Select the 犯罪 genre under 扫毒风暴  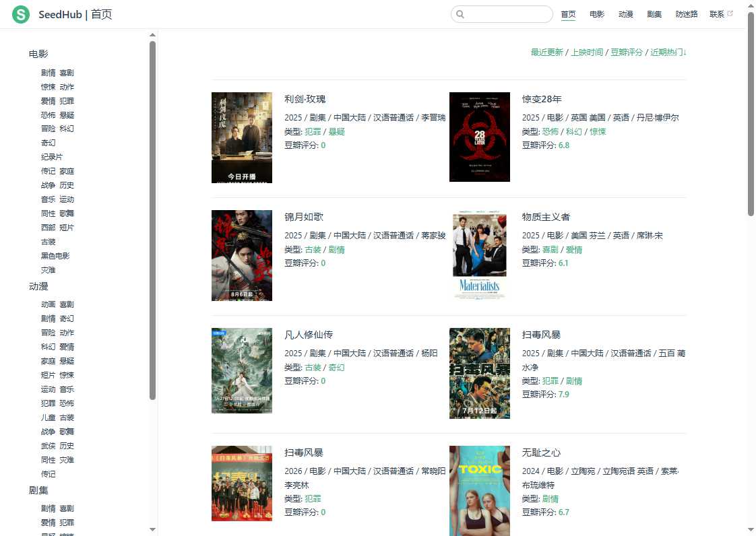tap(550, 380)
